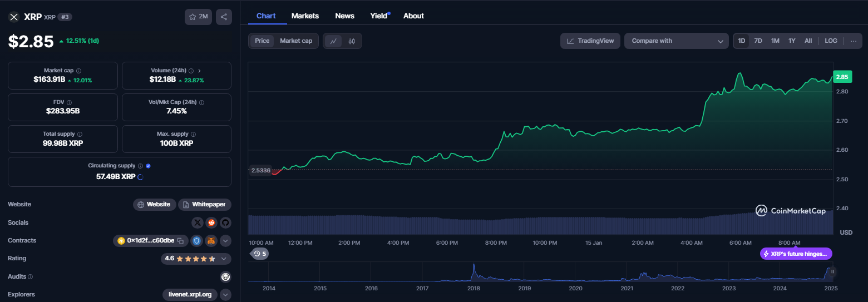Open livenet.xrpl.org explorer link
Image resolution: width=868 pixels, height=302 pixels.
point(190,295)
